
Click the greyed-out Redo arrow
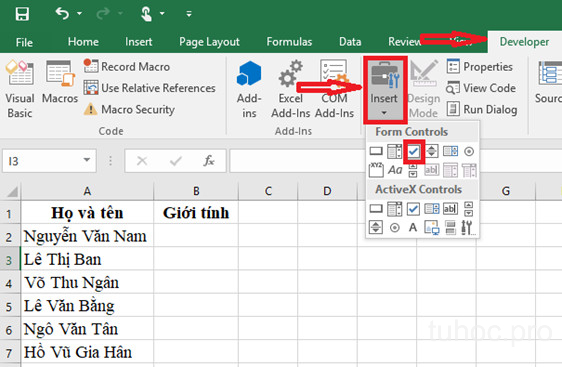coord(103,14)
